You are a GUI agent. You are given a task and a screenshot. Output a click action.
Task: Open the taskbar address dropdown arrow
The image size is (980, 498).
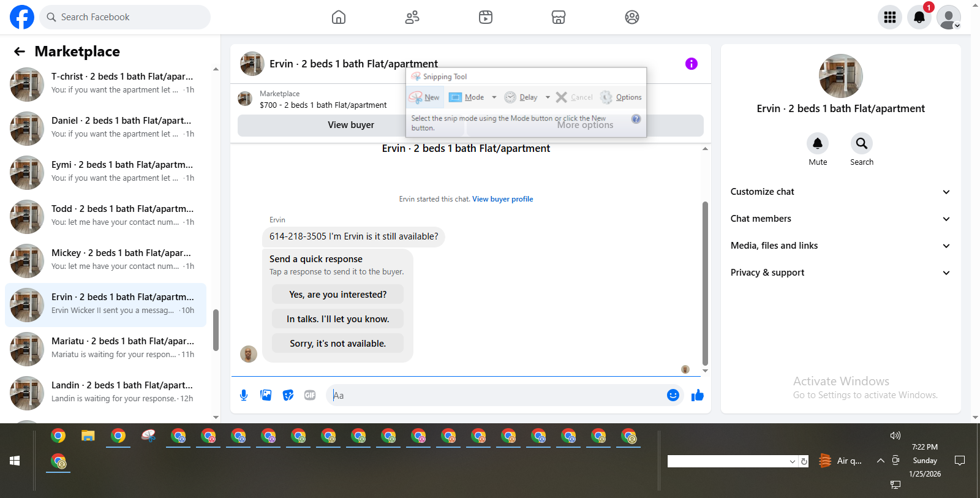(793, 461)
